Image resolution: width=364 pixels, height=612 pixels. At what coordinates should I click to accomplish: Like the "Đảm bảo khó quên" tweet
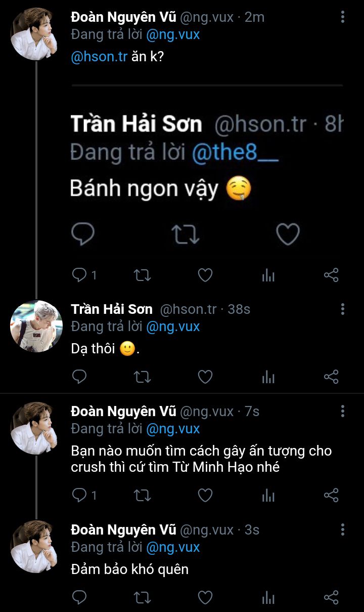coord(205,597)
